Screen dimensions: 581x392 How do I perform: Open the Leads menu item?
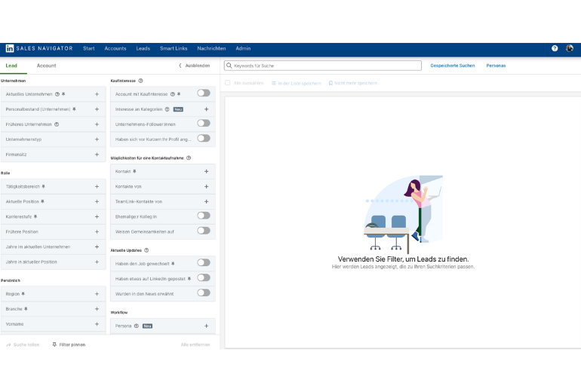(143, 48)
